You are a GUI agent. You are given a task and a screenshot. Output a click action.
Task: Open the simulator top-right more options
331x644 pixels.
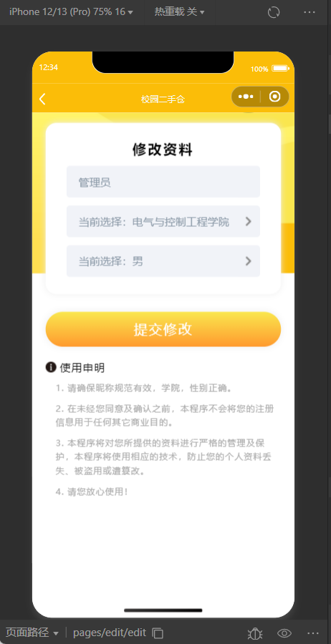[310, 12]
